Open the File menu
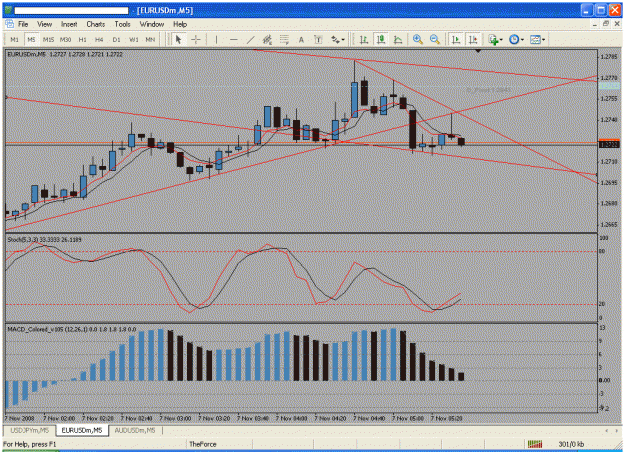The width and height of the screenshot is (625, 452). click(x=23, y=24)
